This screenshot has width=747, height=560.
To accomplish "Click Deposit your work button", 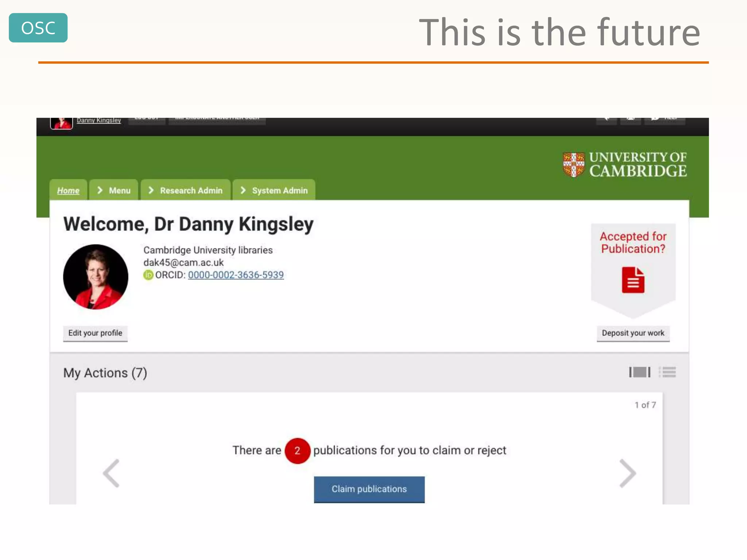I will click(x=633, y=333).
